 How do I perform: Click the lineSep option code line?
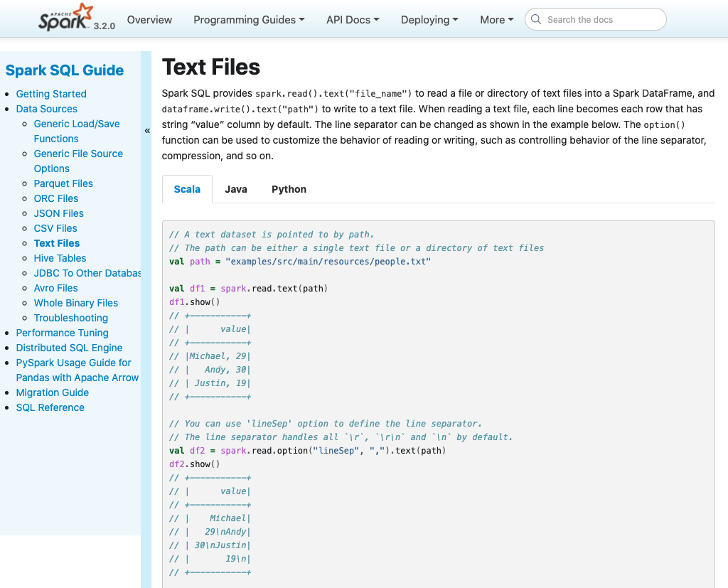pyautogui.click(x=307, y=451)
